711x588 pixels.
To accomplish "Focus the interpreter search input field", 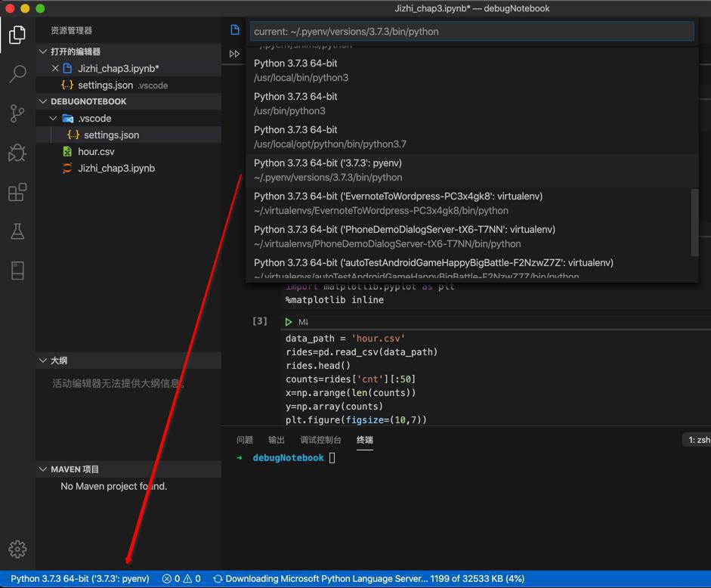I will coord(471,31).
